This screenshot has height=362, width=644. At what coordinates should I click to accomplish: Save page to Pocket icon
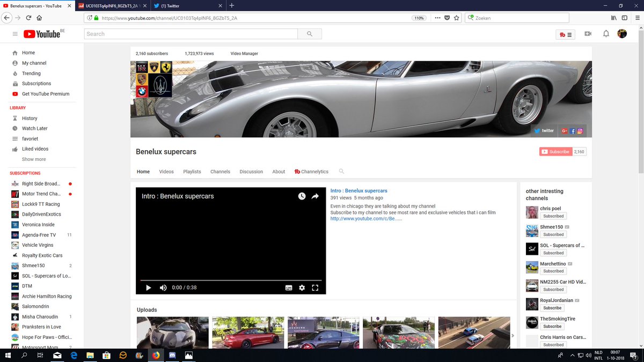point(447,18)
